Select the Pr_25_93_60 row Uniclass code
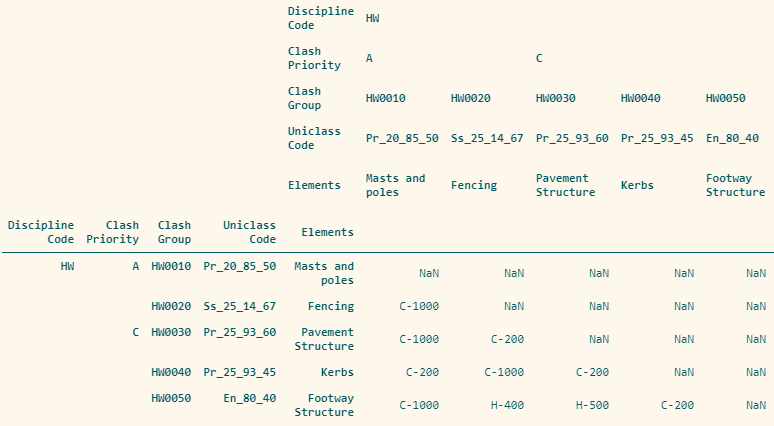 click(239, 332)
